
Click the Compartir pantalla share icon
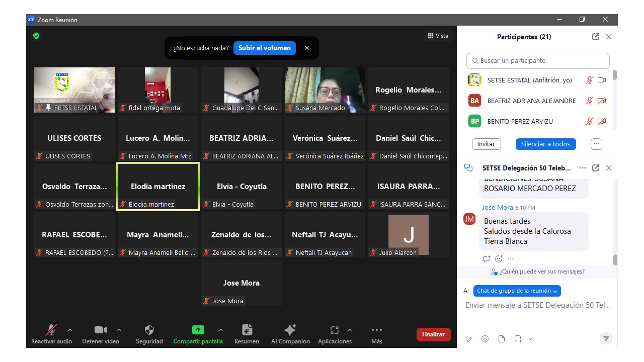coord(198,330)
